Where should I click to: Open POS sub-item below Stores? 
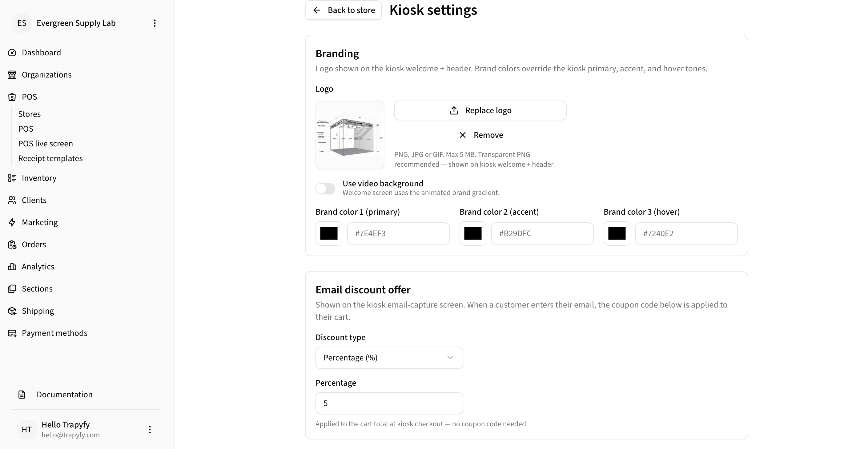point(26,129)
